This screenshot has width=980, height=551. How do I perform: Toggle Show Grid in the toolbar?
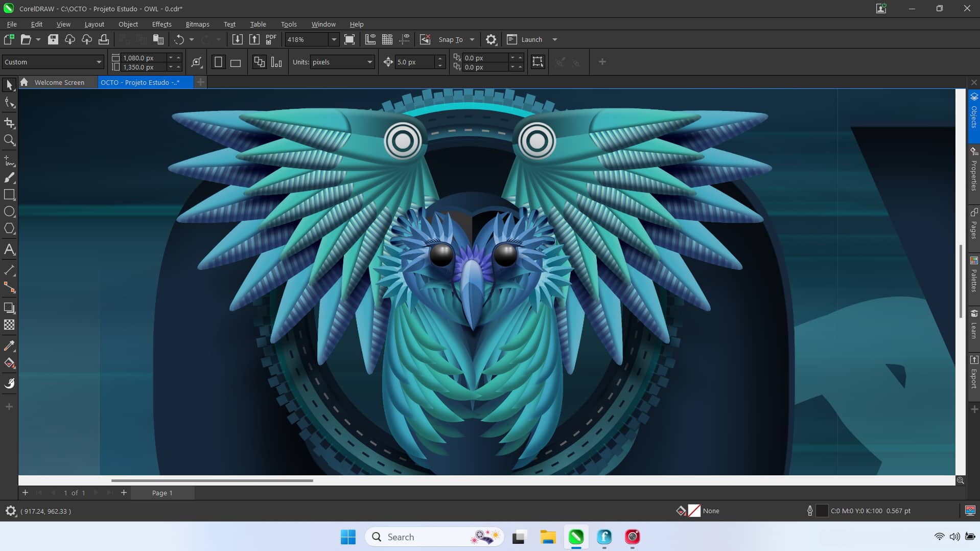(387, 39)
